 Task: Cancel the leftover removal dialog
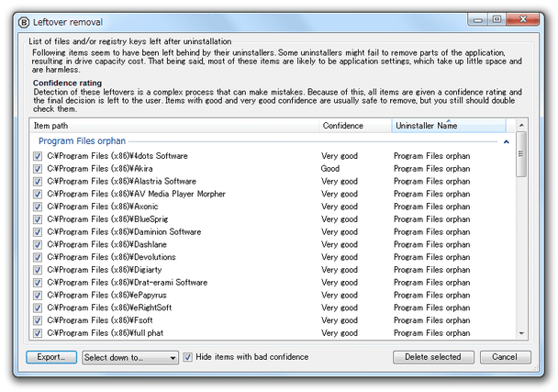[505, 357]
